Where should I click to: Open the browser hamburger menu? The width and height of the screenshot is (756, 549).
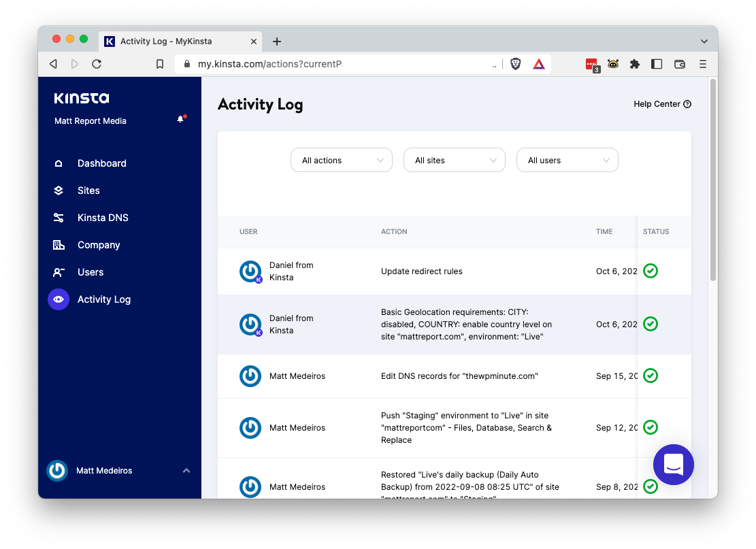click(702, 64)
